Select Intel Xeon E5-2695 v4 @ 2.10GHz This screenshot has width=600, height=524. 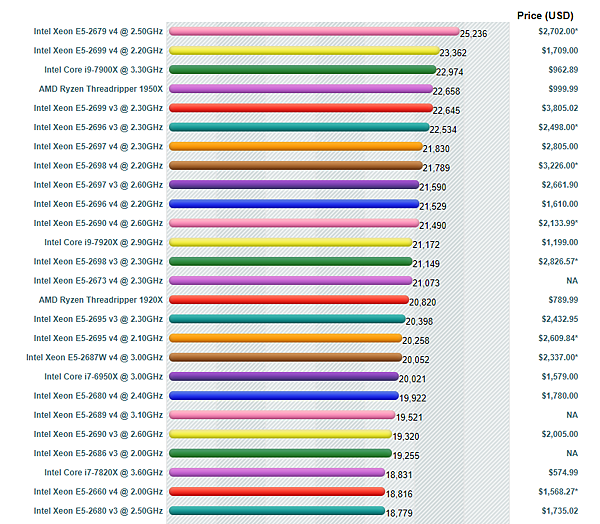pos(98,338)
